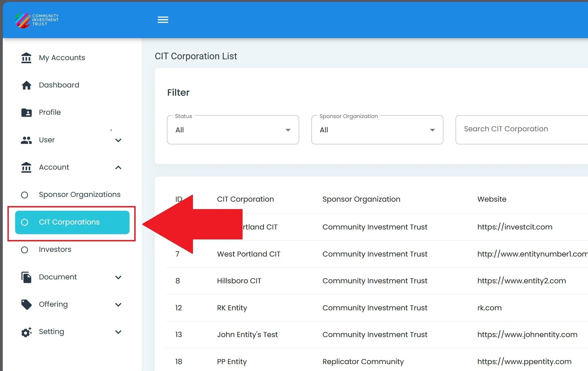This screenshot has height=371, width=588.
Task: Click the Profile folder icon
Action: (x=26, y=113)
